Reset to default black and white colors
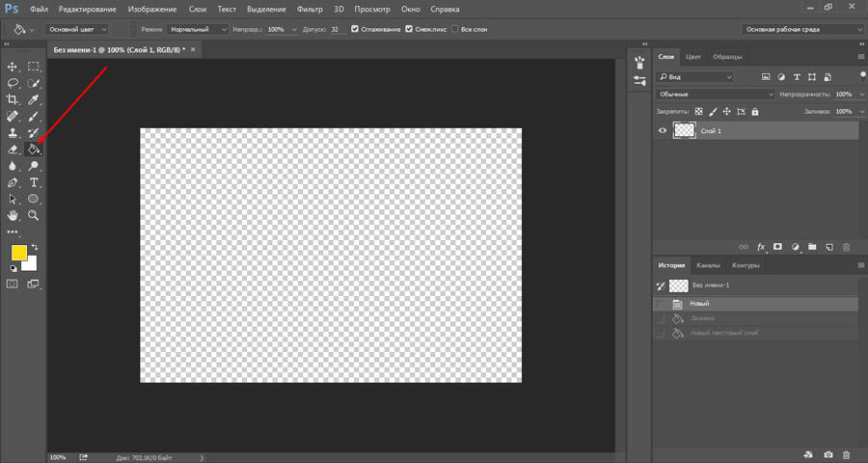Image resolution: width=868 pixels, height=463 pixels. pos(14,268)
